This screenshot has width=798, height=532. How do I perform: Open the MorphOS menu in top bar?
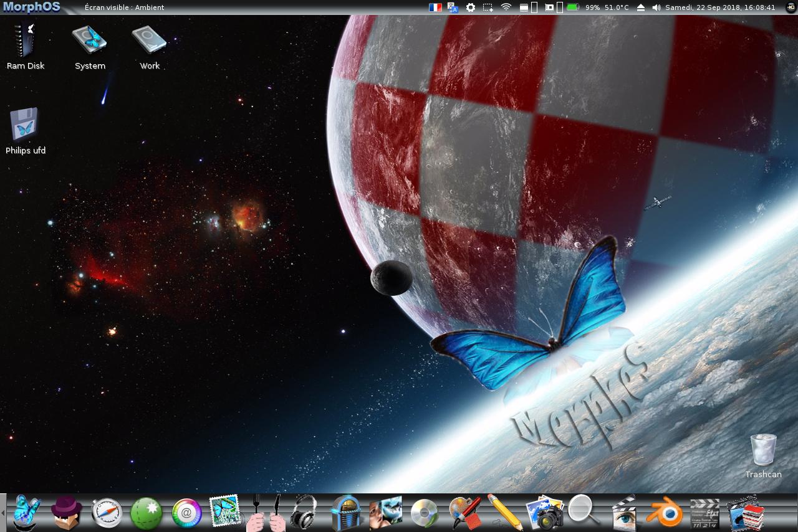pos(31,7)
